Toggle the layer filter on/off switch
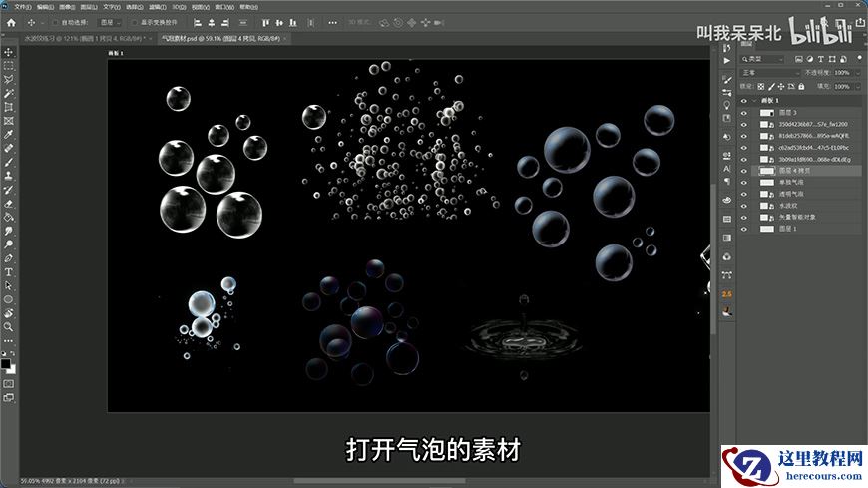Image resolution: width=868 pixels, height=488 pixels. coord(859,58)
